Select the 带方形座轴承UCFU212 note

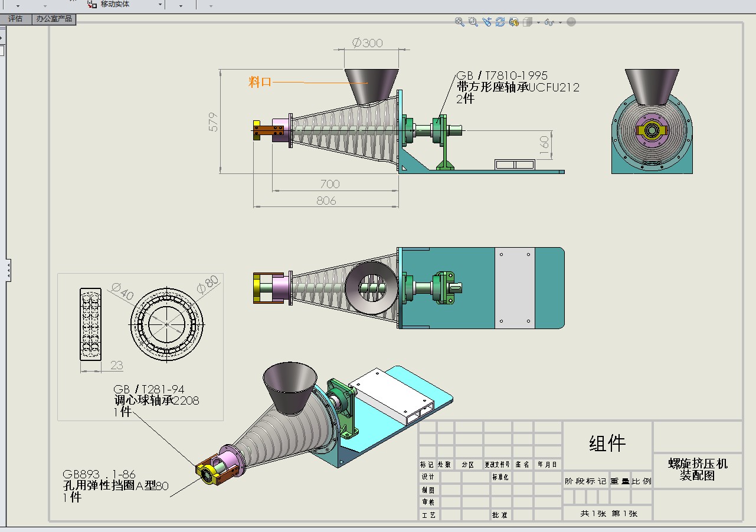(x=518, y=87)
